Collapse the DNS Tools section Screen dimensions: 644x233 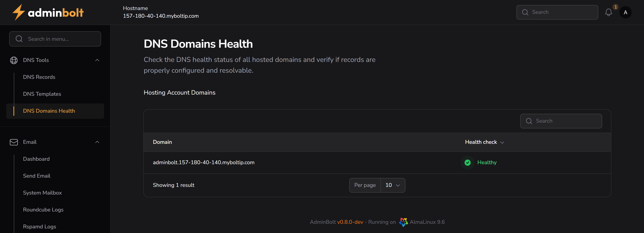click(97, 60)
